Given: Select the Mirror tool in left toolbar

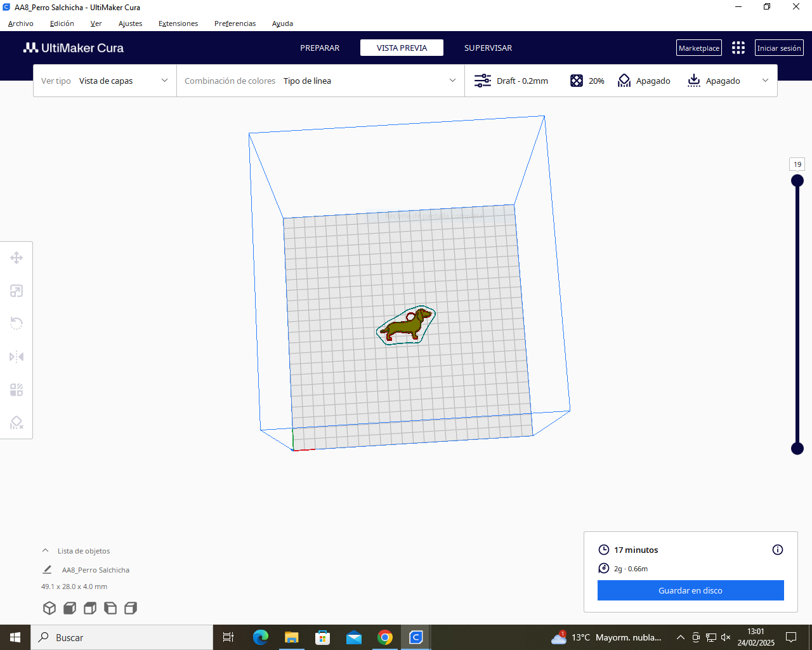Looking at the screenshot, I should (16, 357).
